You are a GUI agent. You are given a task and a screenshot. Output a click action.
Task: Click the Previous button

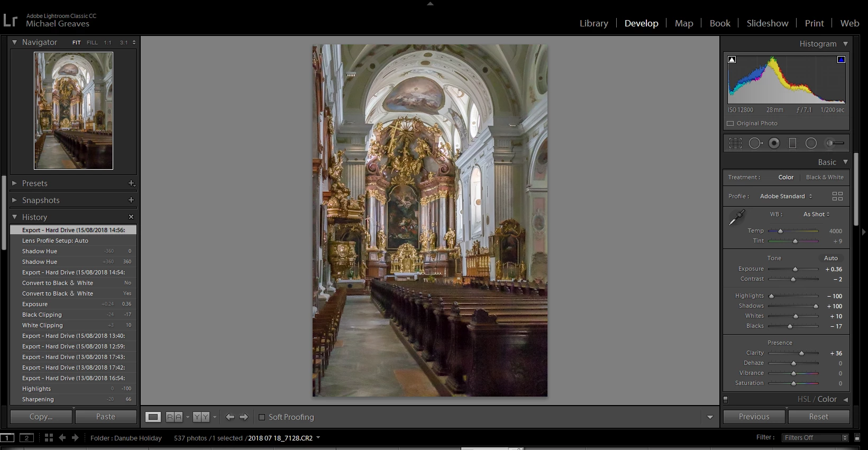(754, 417)
